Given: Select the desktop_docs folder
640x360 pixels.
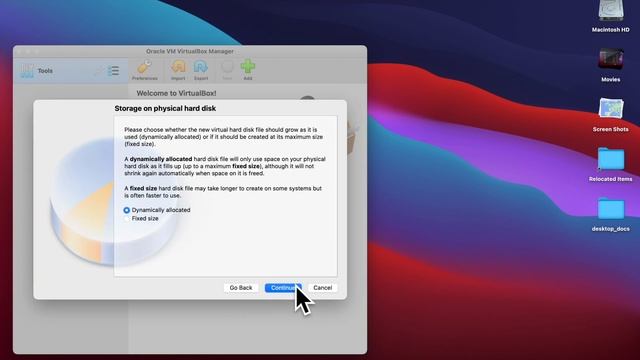Looking at the screenshot, I should coord(611,214).
